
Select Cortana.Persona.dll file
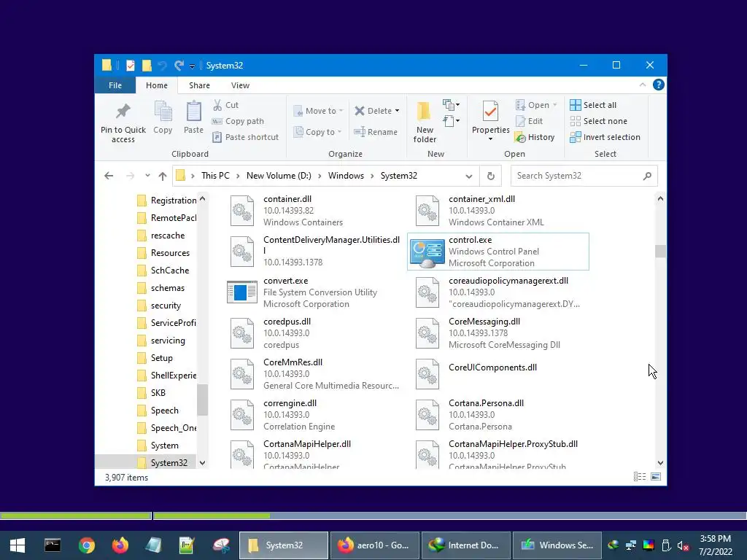pos(498,415)
